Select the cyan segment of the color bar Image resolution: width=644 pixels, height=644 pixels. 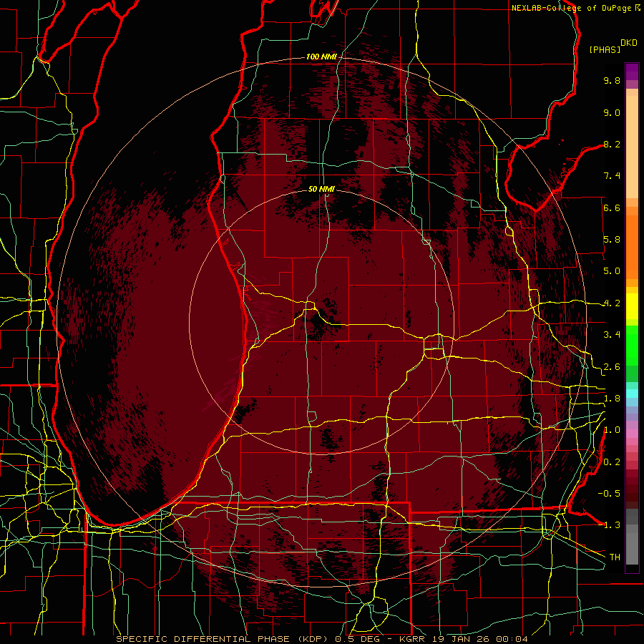pos(632,394)
